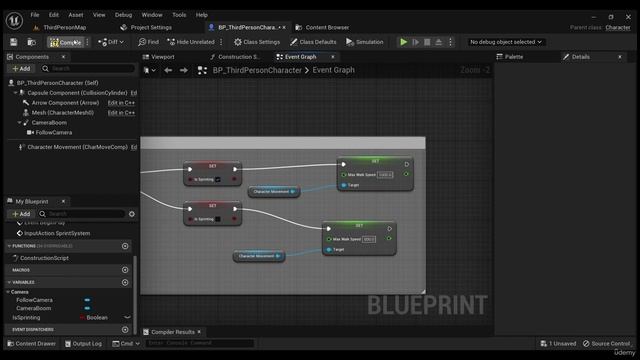The image size is (640, 360).
Task: Open Hide Unrelated options menu
Action: 221,42
